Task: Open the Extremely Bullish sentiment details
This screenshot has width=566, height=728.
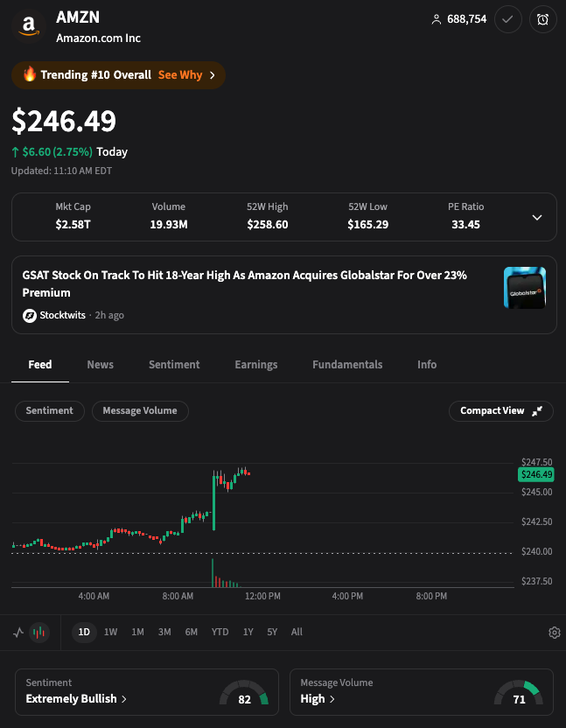Action: [76, 699]
